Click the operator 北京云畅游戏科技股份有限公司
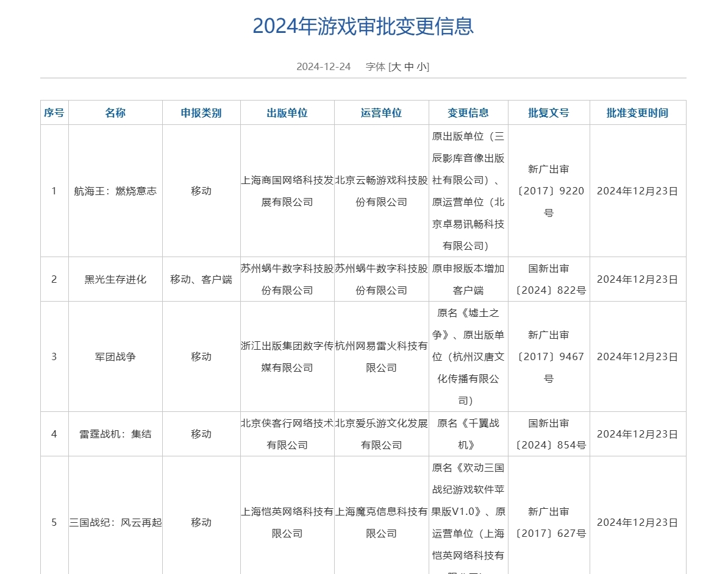728x574 pixels. [382, 191]
